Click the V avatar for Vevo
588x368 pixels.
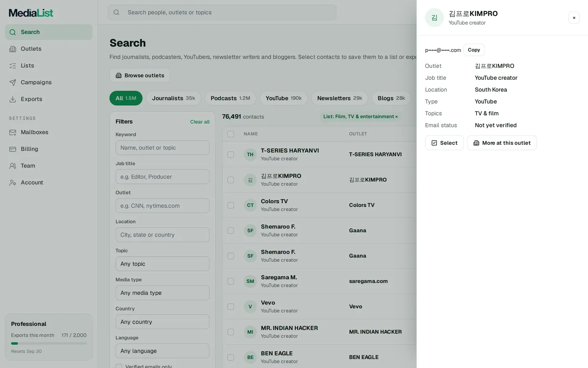pos(250,307)
